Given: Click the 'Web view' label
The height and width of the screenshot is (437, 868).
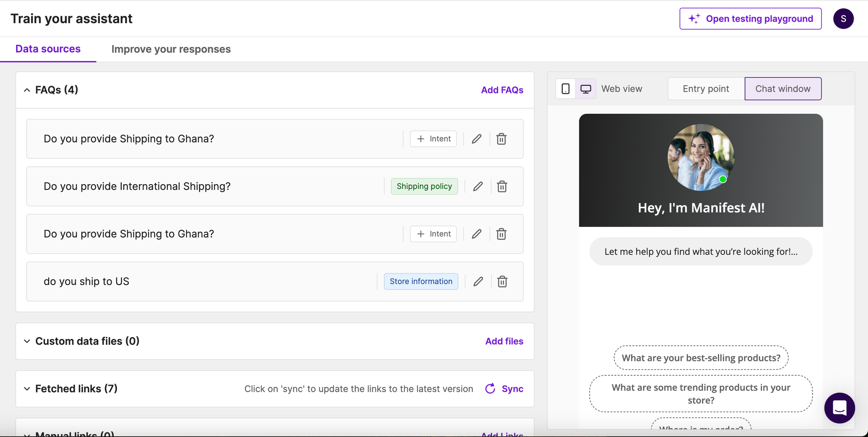Looking at the screenshot, I should point(621,89).
